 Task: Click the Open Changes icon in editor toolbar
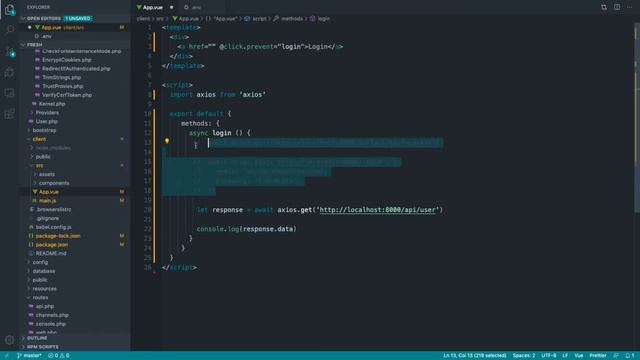click(x=604, y=7)
